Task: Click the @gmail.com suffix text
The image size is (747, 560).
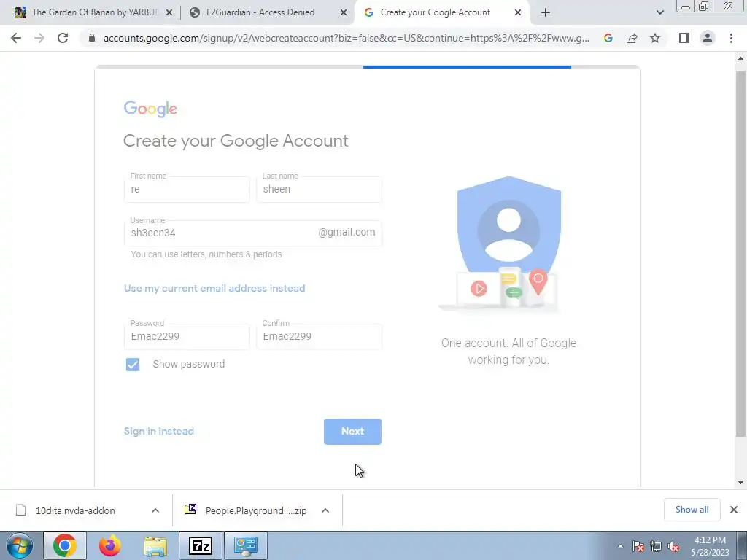Action: (347, 233)
